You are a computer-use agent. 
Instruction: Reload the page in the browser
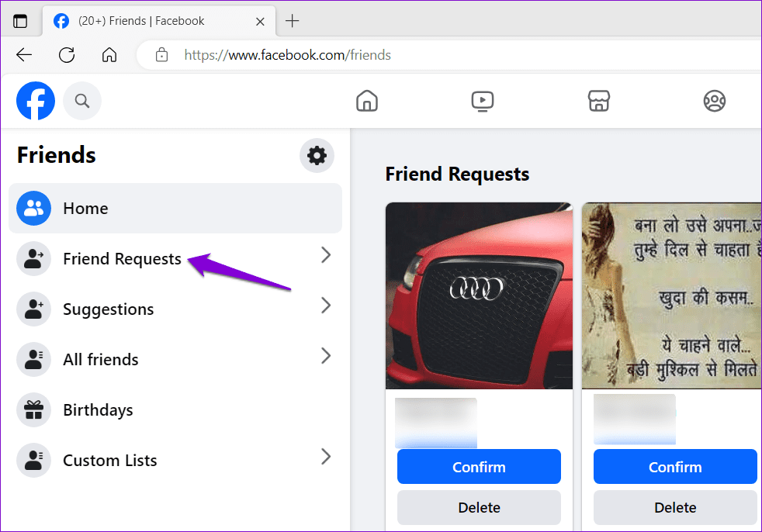[x=66, y=54]
